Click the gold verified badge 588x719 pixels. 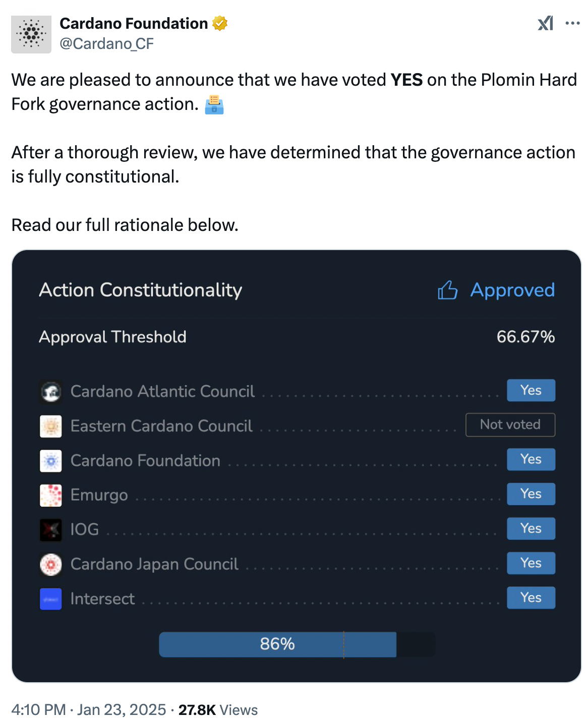[x=220, y=24]
